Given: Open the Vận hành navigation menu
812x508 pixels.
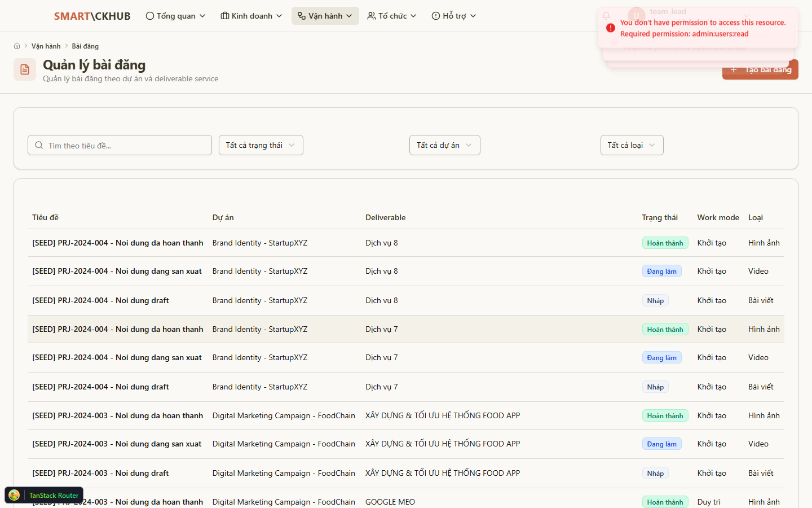Looking at the screenshot, I should click(x=325, y=16).
